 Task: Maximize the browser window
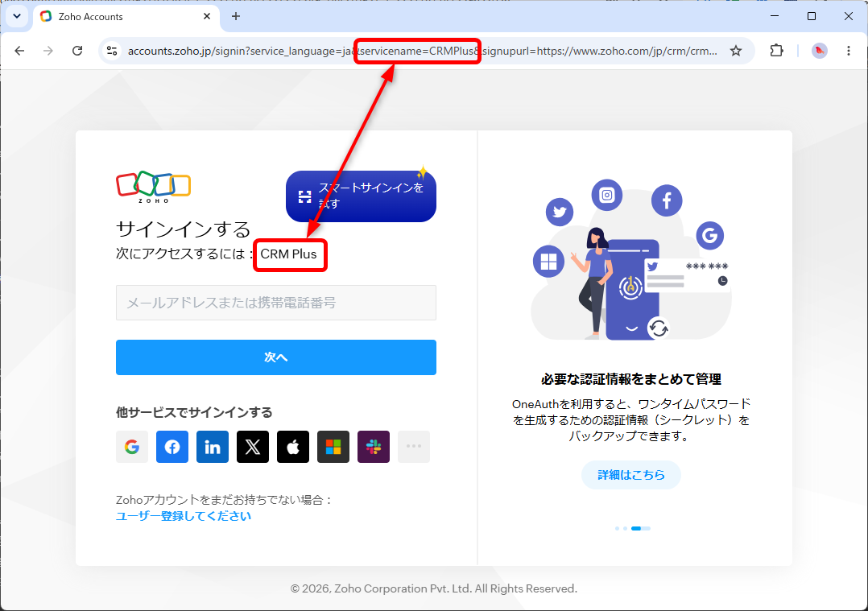click(812, 16)
